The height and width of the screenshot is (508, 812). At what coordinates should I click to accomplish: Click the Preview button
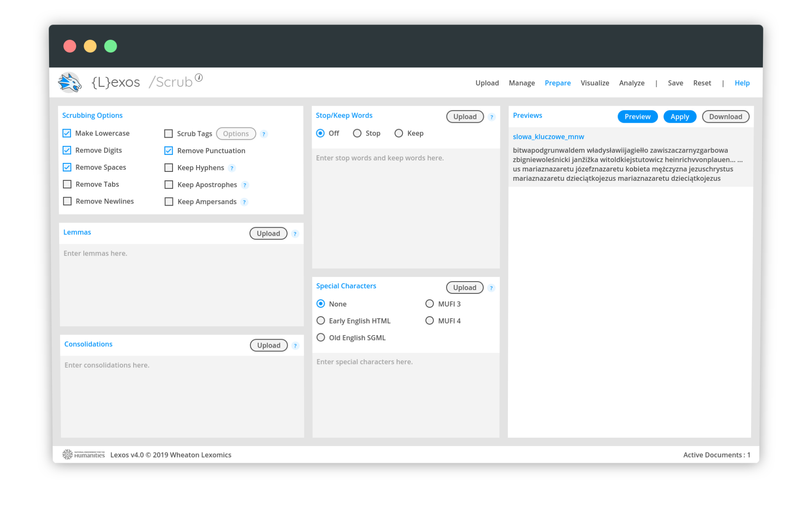pos(638,117)
